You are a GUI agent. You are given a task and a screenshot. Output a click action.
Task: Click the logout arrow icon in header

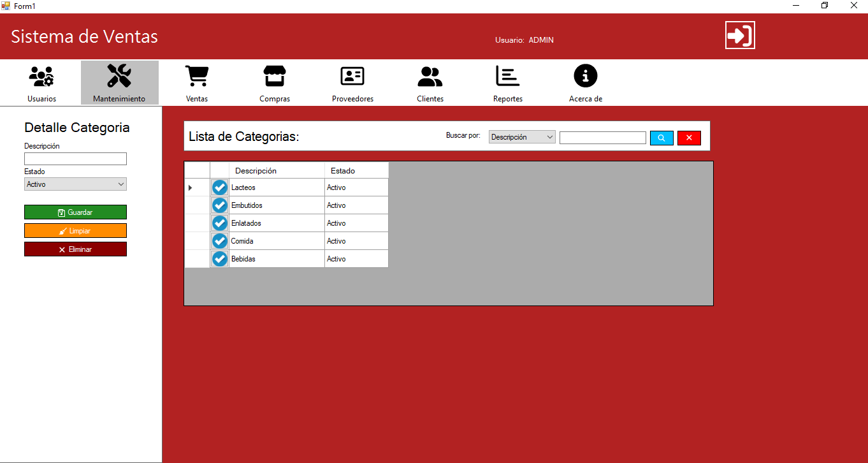[740, 35]
